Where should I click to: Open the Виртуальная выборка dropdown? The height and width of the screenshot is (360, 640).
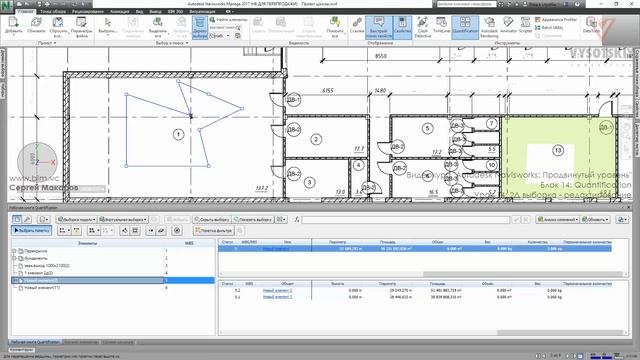(123, 220)
